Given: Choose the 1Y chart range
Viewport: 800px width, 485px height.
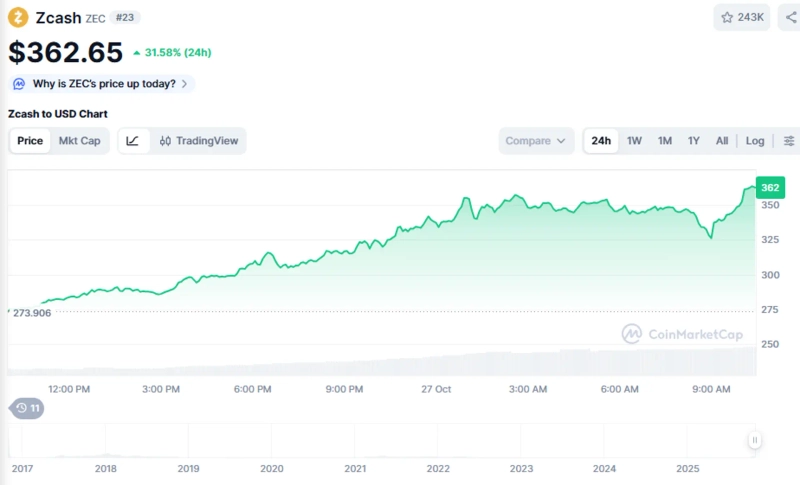Looking at the screenshot, I should click(x=693, y=141).
